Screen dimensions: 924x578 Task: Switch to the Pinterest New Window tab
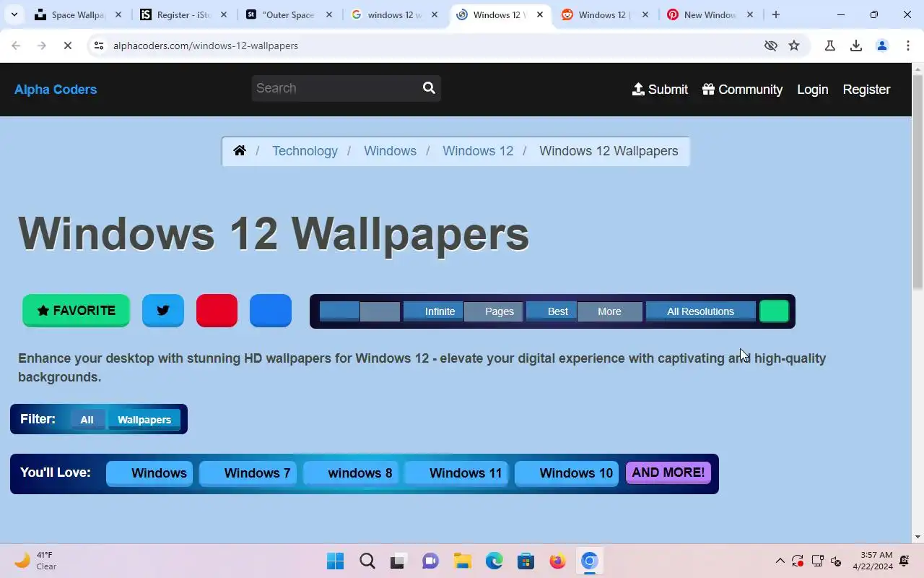pos(711,14)
